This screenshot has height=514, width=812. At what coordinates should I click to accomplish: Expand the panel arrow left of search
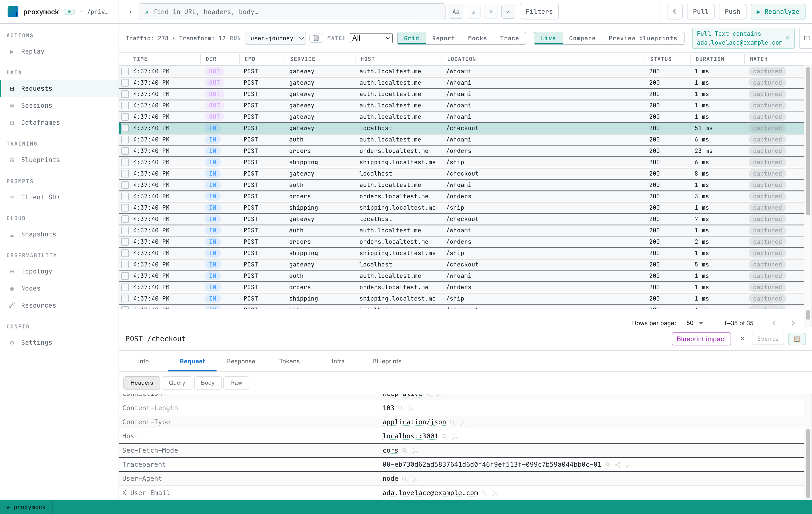point(130,12)
